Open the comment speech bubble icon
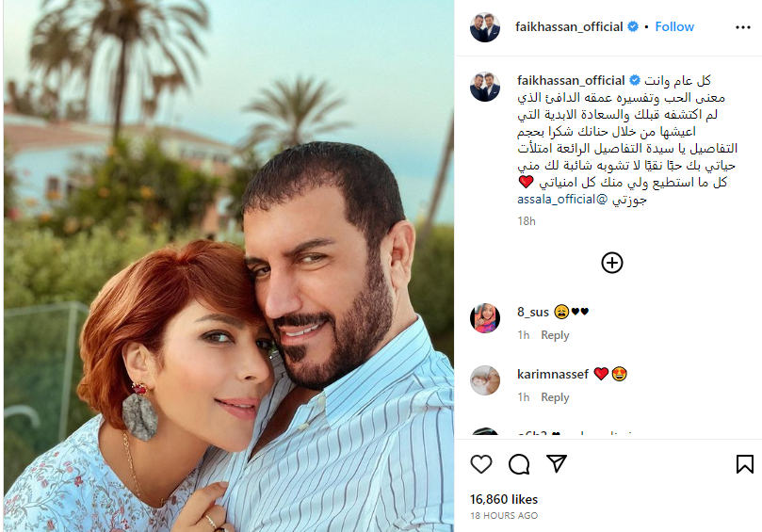Screen dimensions: 762x532 pyautogui.click(x=519, y=464)
